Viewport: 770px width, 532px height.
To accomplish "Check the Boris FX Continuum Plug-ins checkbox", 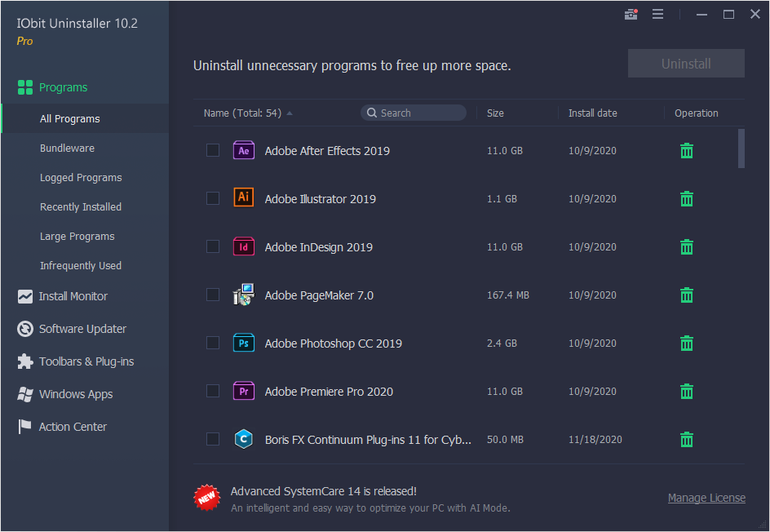I will 213,439.
